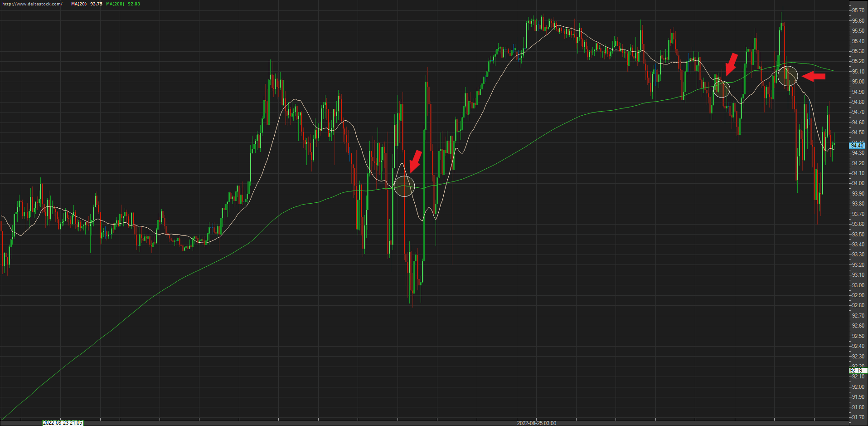Click the 94.10 price axis label
868x426 pixels.
[858, 173]
